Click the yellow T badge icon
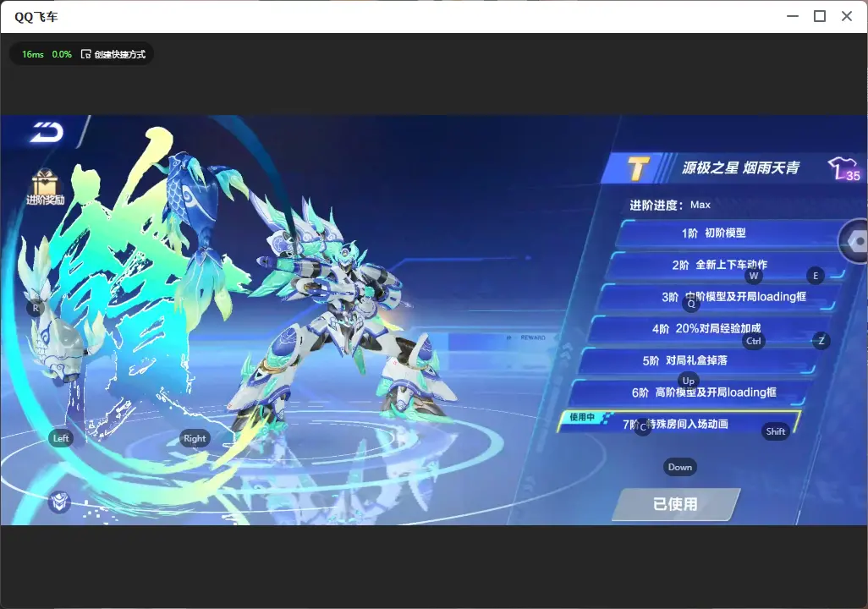The width and height of the screenshot is (868, 609). coord(638,167)
